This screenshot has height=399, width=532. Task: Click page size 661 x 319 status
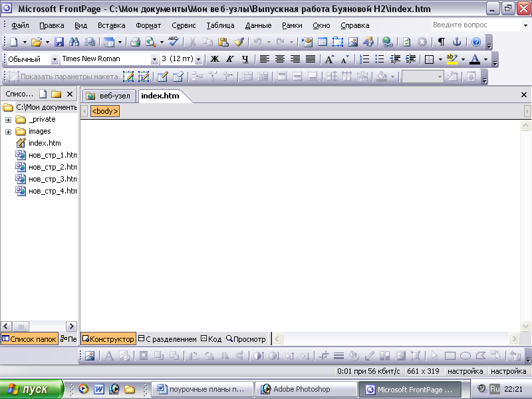point(423,371)
